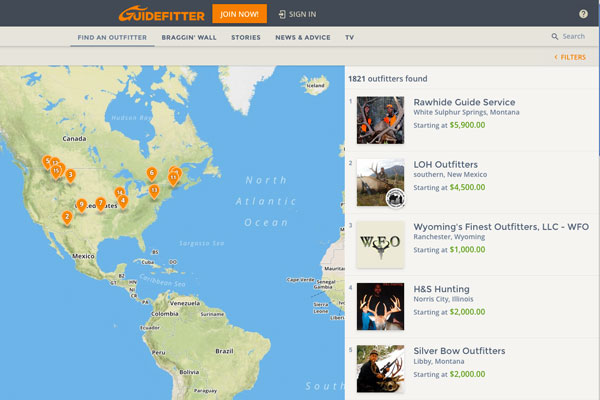Open H&S Hunting listing
The image size is (600, 400).
point(441,289)
